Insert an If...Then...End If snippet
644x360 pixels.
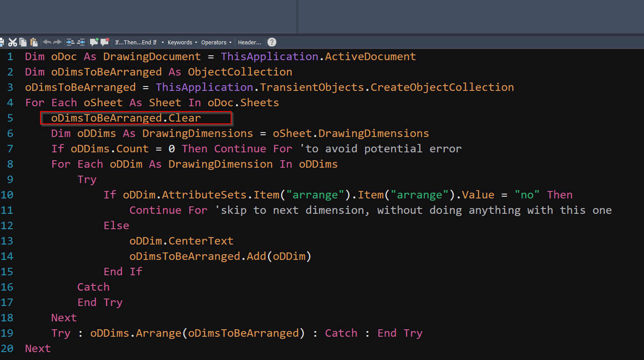pyautogui.click(x=136, y=42)
